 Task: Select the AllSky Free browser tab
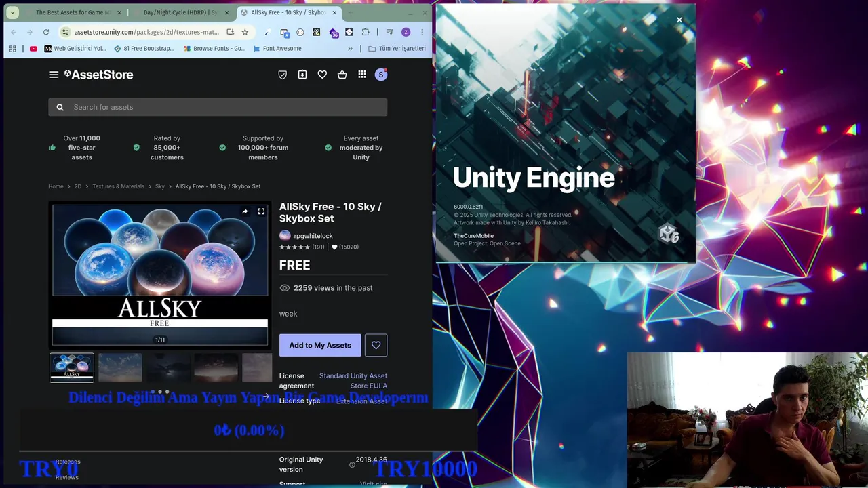[x=288, y=12]
